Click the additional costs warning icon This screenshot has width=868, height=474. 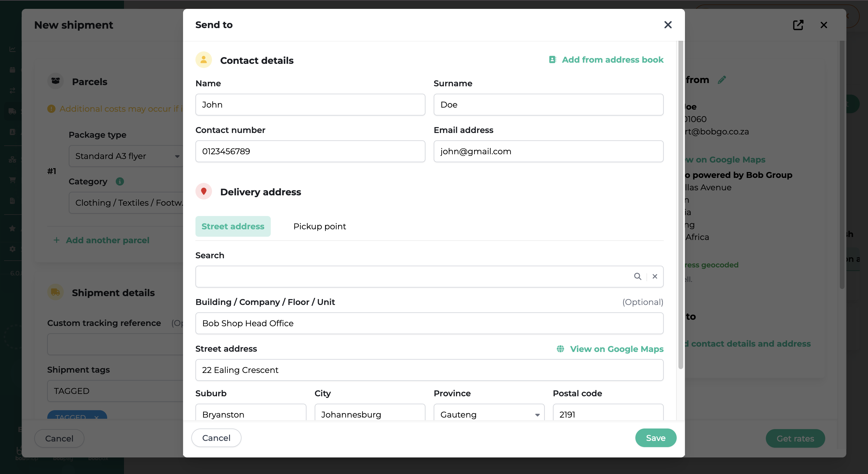pos(51,109)
